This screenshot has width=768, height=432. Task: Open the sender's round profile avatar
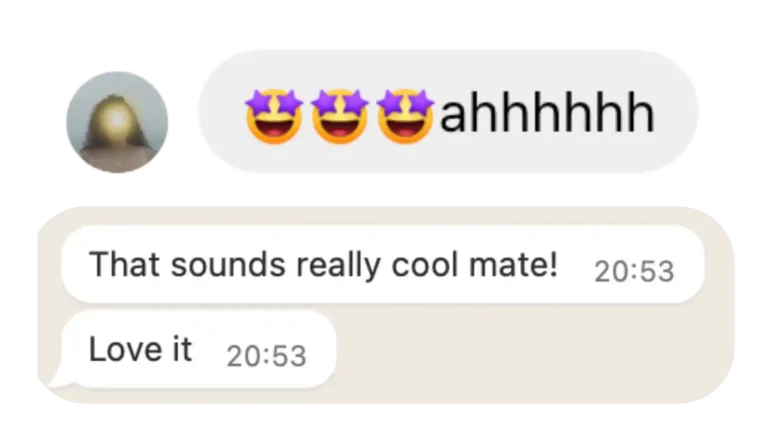point(117,122)
